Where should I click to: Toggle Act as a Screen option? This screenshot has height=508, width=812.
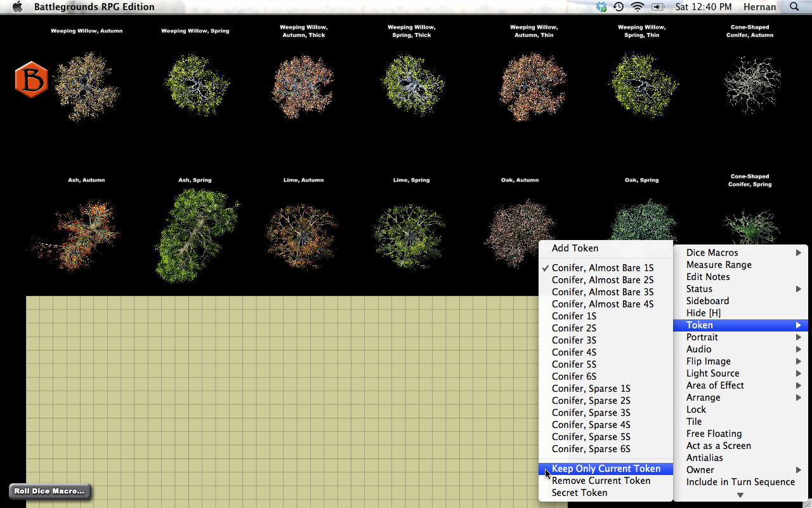click(740, 446)
